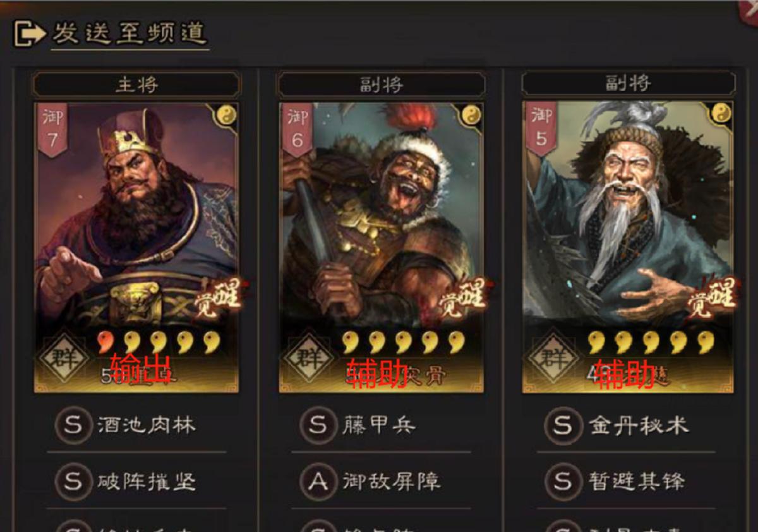This screenshot has width=758, height=532.
Task: Open the 发送至频道 link
Action: (x=129, y=33)
